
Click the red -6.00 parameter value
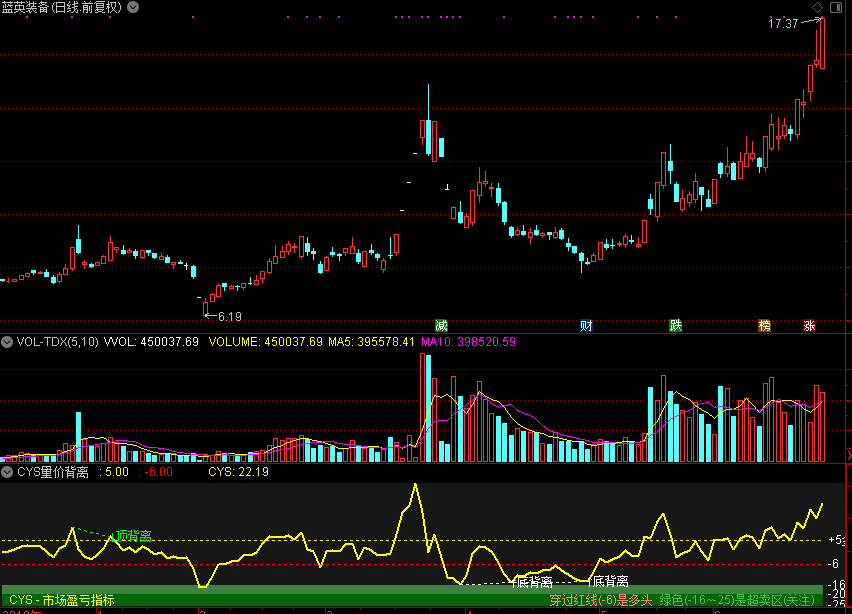(159, 472)
